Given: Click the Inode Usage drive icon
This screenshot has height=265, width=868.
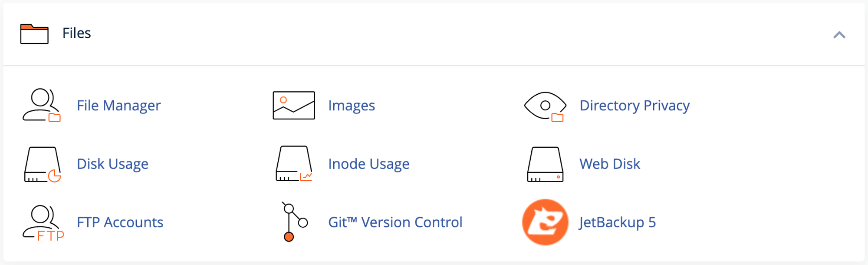Looking at the screenshot, I should click(x=294, y=164).
